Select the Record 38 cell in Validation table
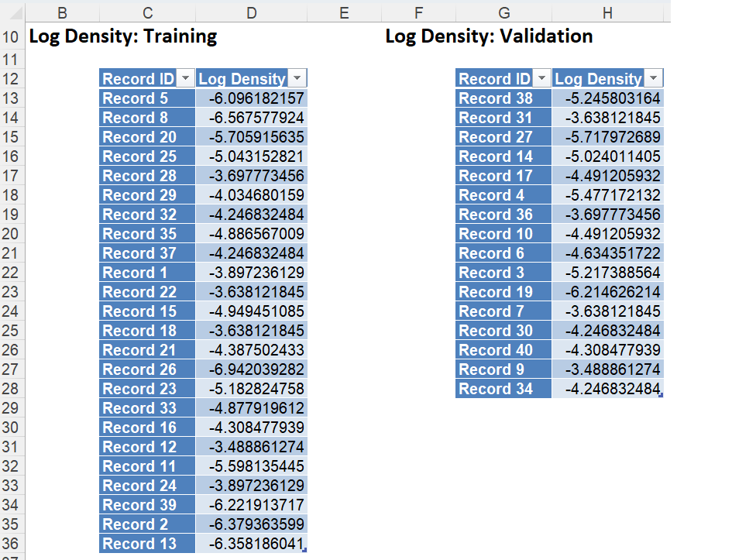756x560 pixels. [x=503, y=98]
